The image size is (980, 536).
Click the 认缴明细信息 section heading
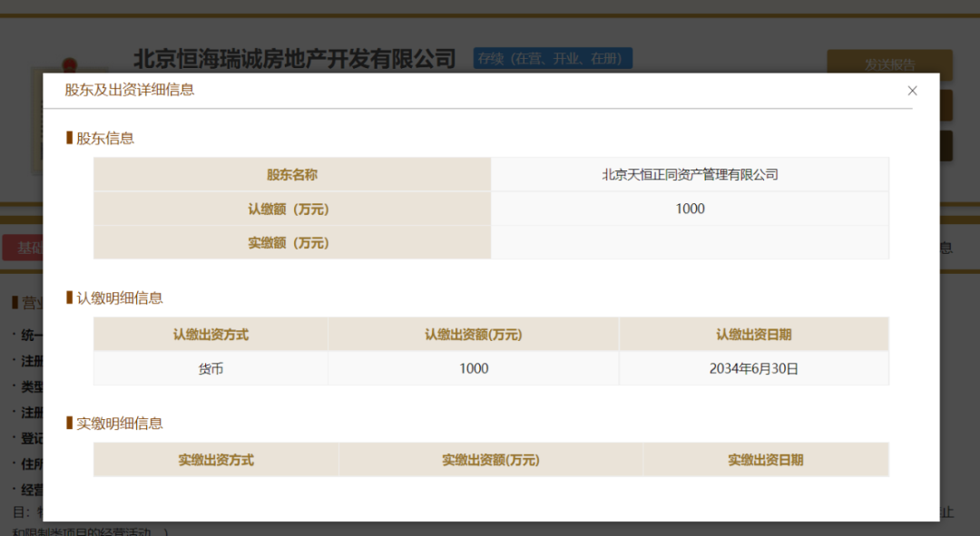click(x=120, y=298)
